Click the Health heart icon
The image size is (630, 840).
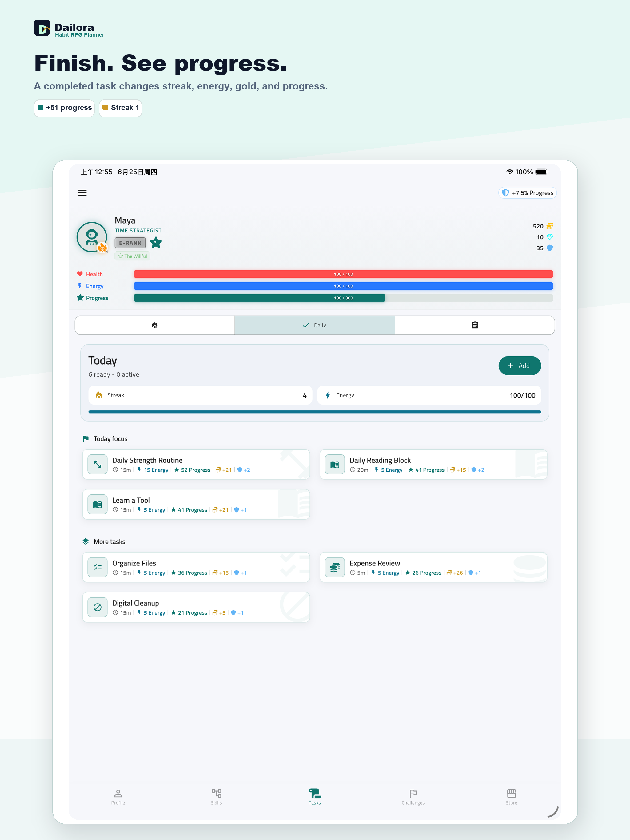(80, 274)
